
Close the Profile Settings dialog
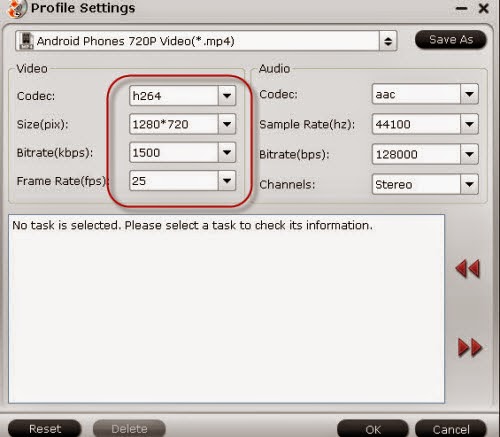pyautogui.click(x=484, y=8)
